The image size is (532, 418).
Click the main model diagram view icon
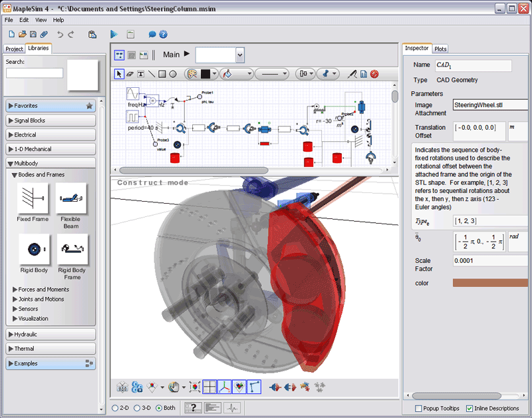120,55
